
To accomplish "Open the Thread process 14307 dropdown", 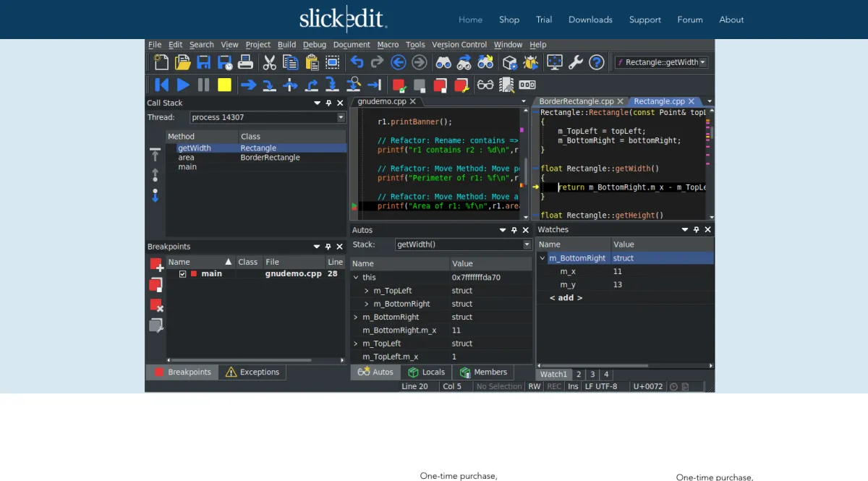I will pos(341,117).
